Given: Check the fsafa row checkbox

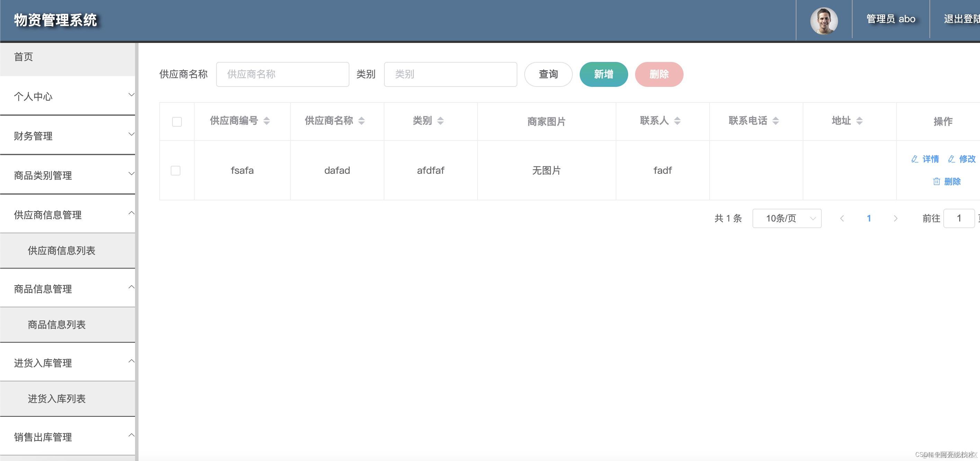Looking at the screenshot, I should tap(176, 170).
